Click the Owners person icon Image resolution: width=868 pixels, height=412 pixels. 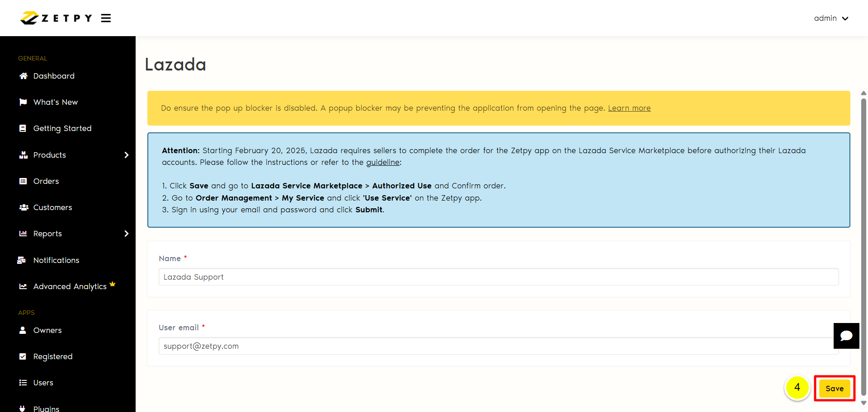pos(23,330)
